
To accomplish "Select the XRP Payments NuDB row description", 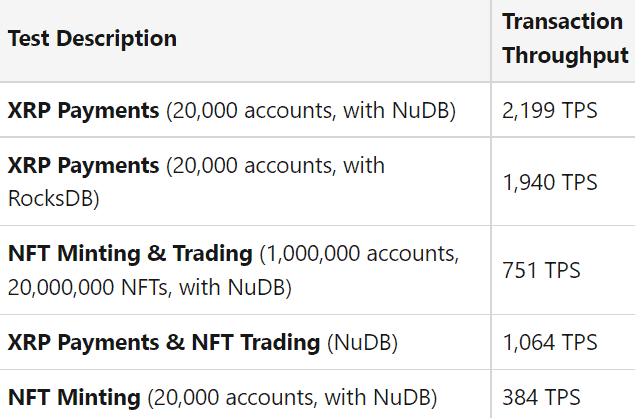I will click(x=232, y=111).
